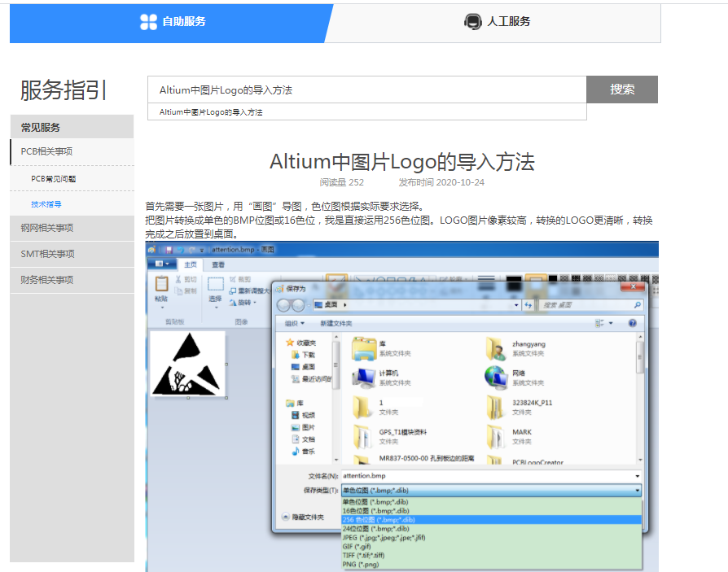This screenshot has height=572, width=728.
Task: Click the 库 libraries folder icon
Action: (x=363, y=348)
